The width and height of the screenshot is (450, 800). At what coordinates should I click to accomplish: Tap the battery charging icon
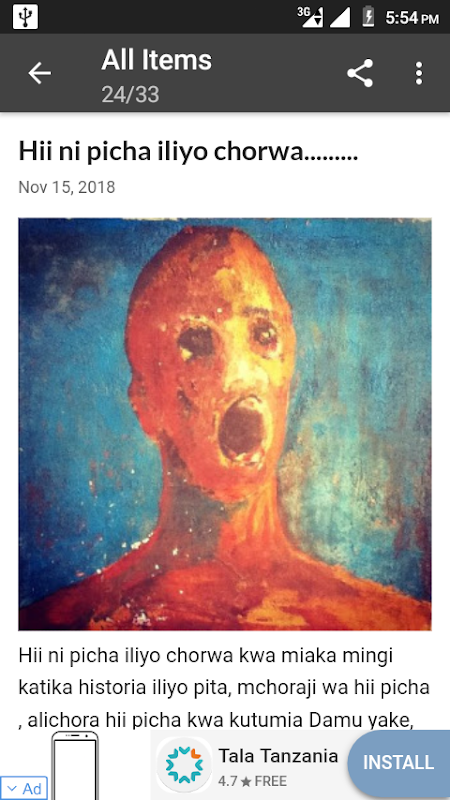click(x=368, y=17)
